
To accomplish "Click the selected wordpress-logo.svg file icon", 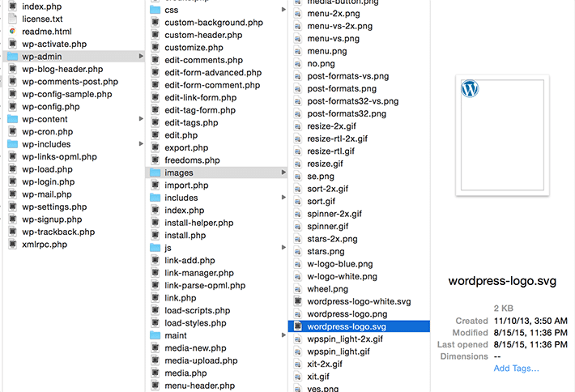I will 298,326.
